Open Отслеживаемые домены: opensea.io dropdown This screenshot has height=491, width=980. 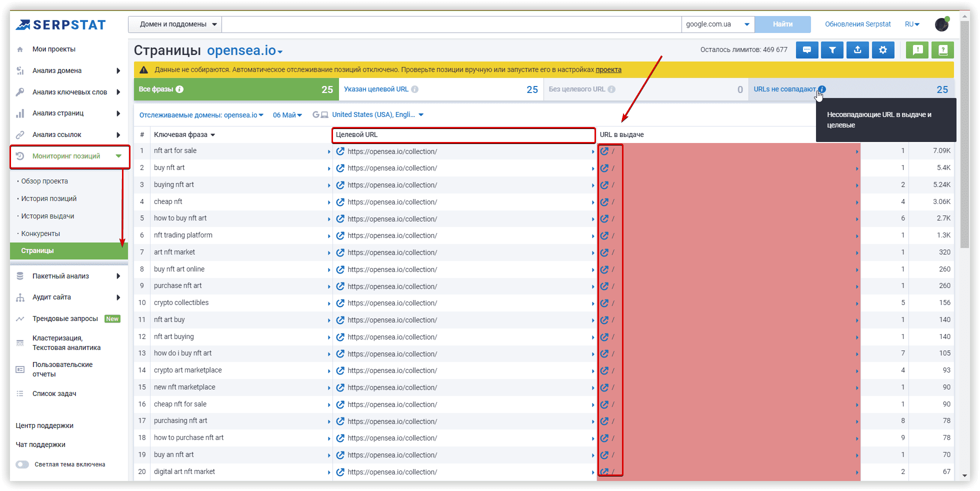(201, 115)
